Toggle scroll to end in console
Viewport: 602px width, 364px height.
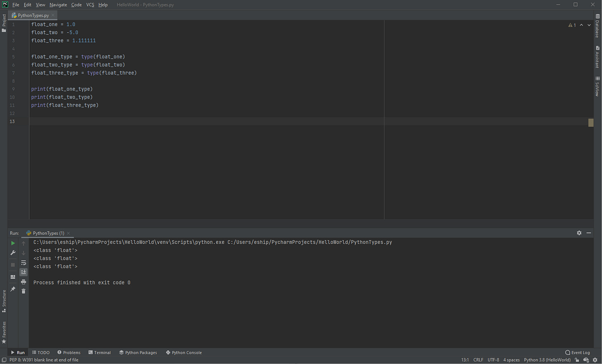[24, 272]
